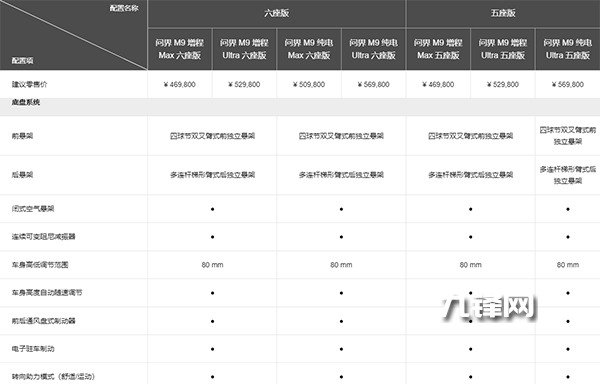Click the 车身高低调节范围 row label
Viewport: 600px width, 384px height.
40,265
